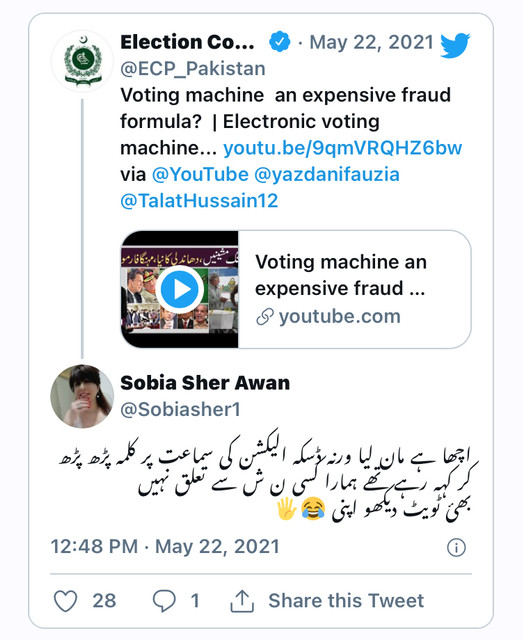Open the youtu.be/9qmVRQHZ6bw link

pyautogui.click(x=342, y=148)
